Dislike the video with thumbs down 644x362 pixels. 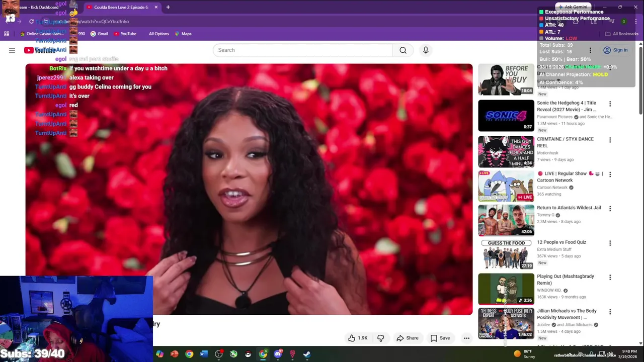point(381,338)
